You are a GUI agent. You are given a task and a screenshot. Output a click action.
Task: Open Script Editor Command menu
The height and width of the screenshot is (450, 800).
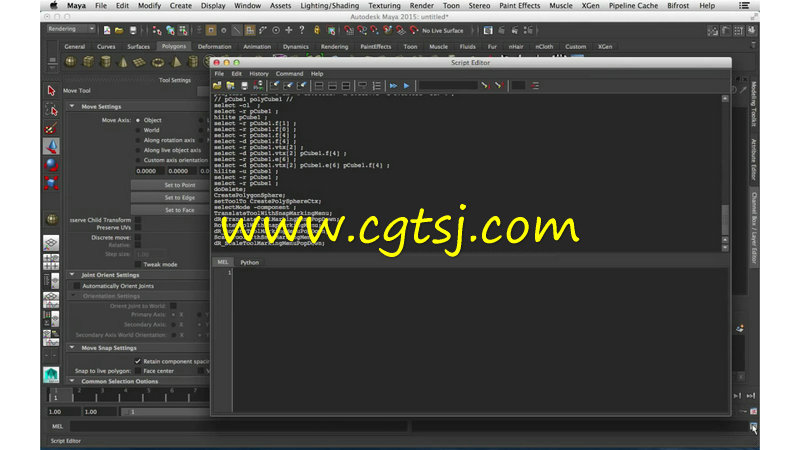[289, 74]
